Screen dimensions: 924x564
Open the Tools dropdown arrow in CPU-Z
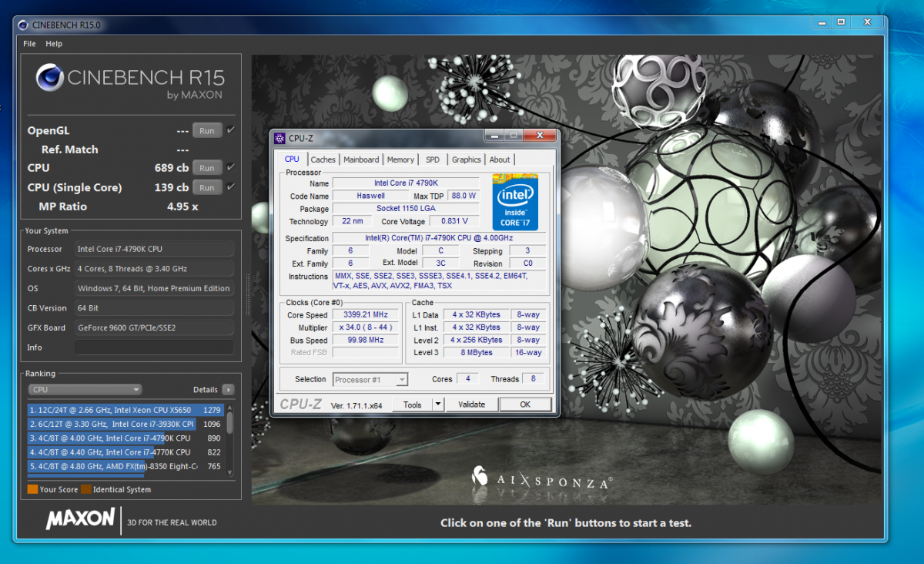point(438,405)
